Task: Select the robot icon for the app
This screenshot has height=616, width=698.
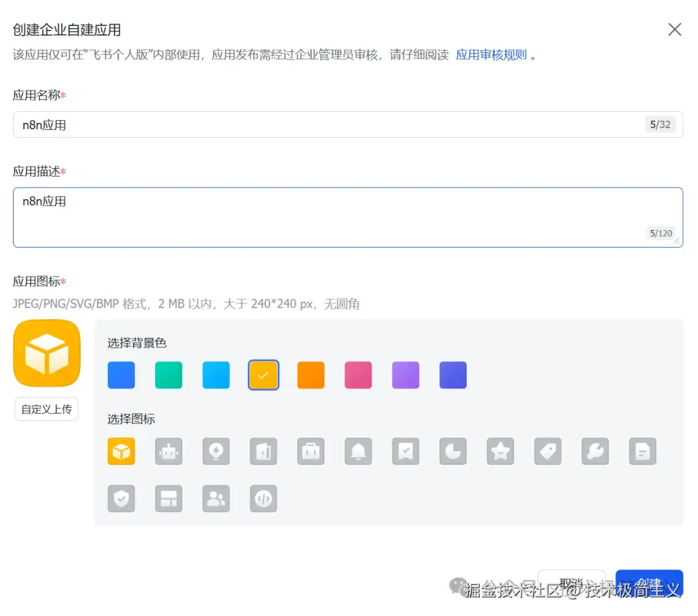Action: [x=169, y=451]
